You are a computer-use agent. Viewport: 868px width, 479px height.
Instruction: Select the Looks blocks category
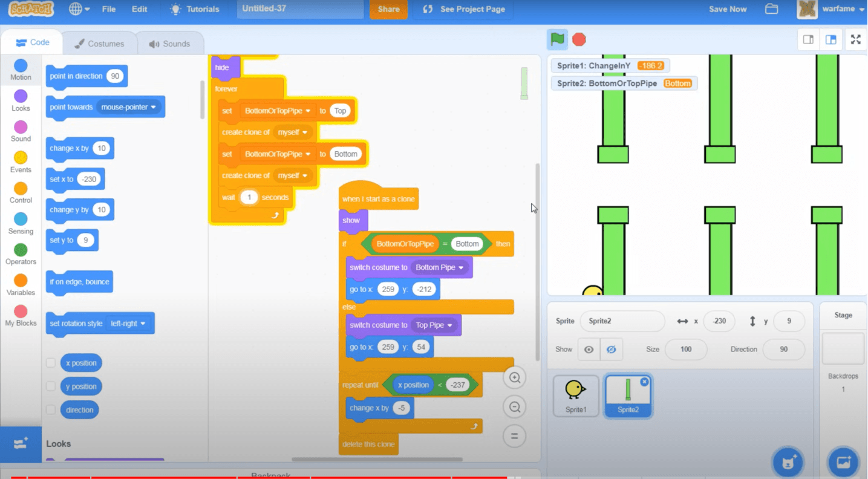21,101
